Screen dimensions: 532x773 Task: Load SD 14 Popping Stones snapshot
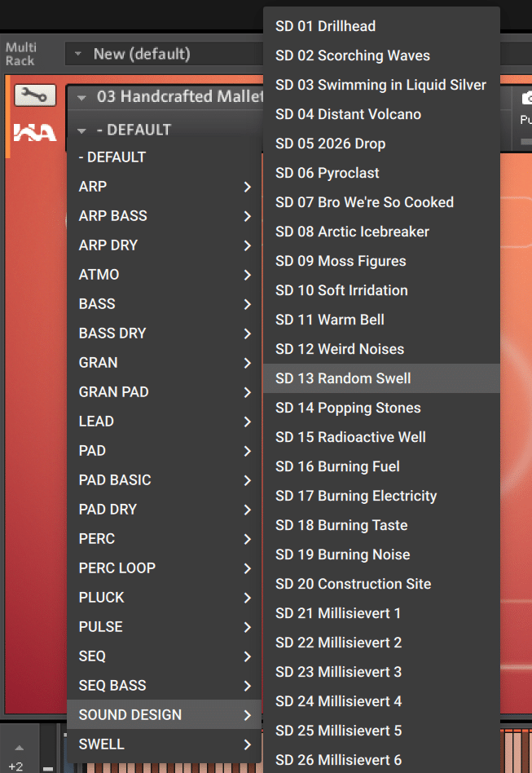[x=382, y=408]
